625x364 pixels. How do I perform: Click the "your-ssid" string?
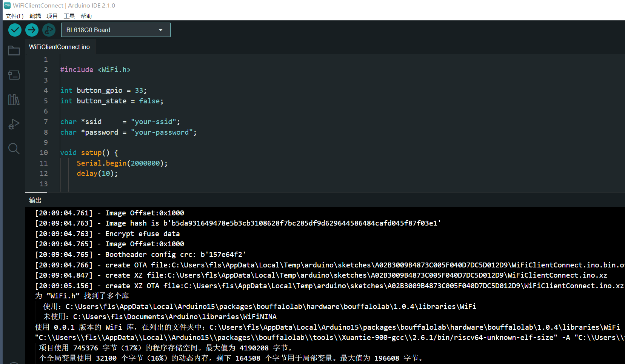point(154,122)
